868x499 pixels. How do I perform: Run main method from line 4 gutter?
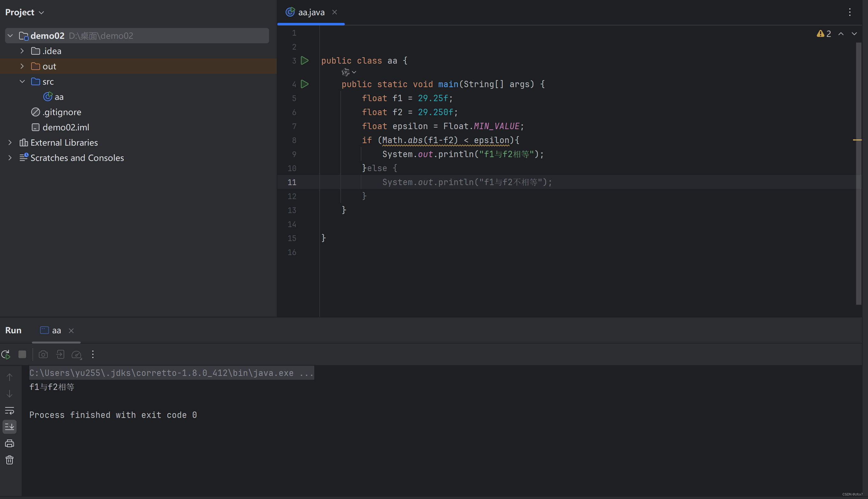click(x=305, y=84)
